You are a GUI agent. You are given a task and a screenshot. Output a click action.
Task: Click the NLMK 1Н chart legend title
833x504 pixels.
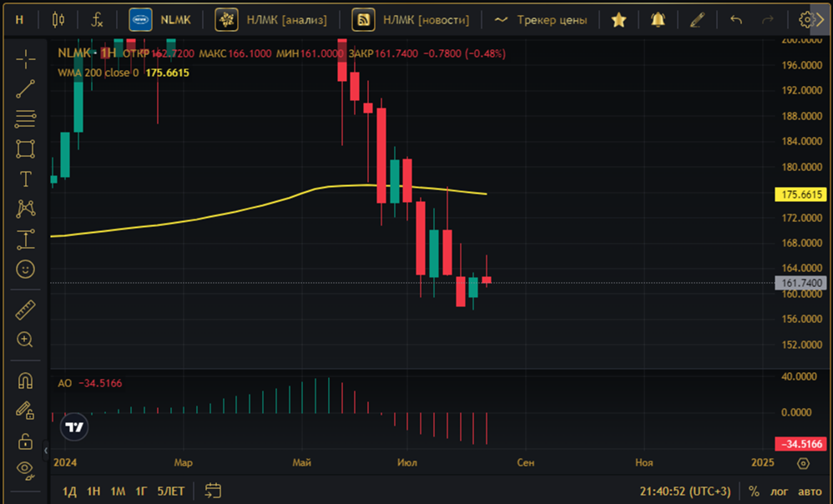click(x=87, y=53)
